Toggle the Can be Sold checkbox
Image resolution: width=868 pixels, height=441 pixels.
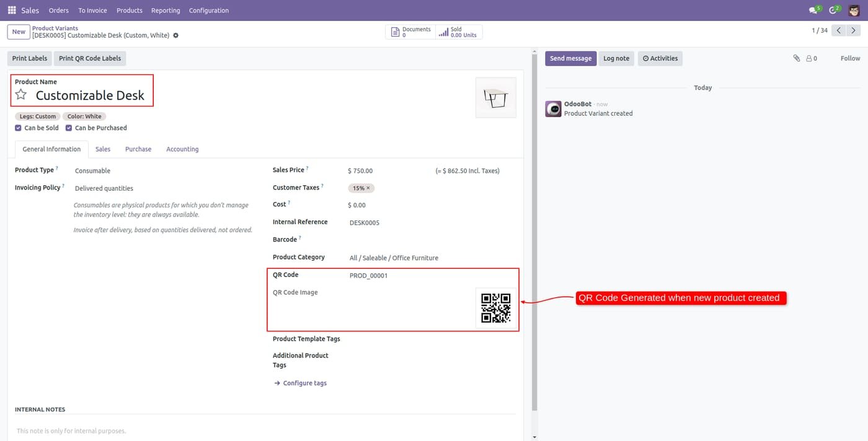18,128
